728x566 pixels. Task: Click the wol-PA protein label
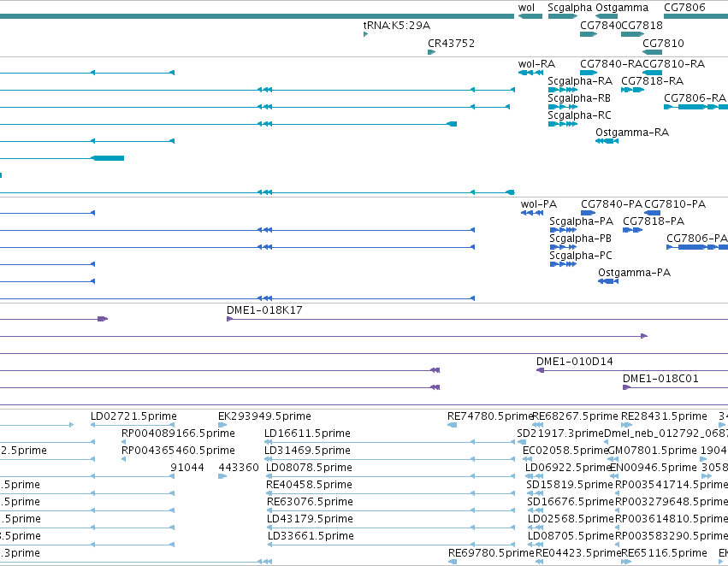539,204
